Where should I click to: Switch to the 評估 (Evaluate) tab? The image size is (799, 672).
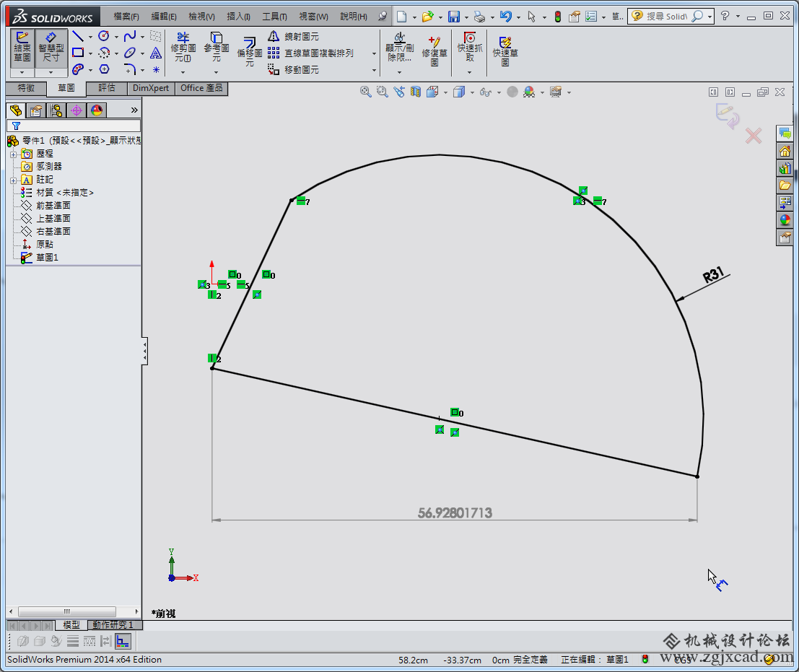point(107,88)
